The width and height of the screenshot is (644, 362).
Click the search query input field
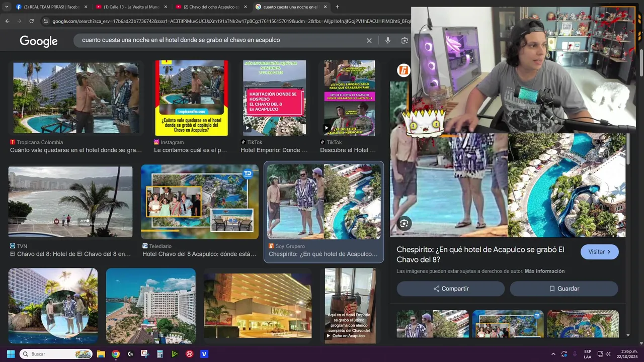click(221, 40)
